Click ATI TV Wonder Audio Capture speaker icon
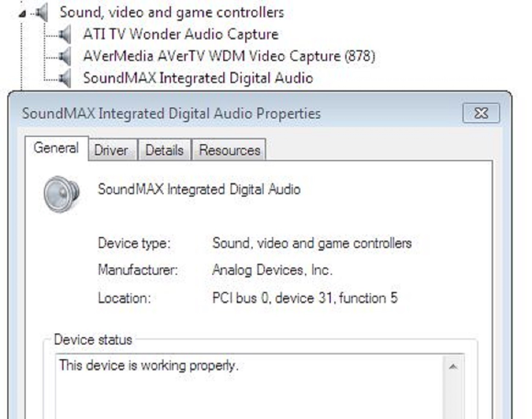Image resolution: width=532 pixels, height=419 pixels. [x=65, y=34]
